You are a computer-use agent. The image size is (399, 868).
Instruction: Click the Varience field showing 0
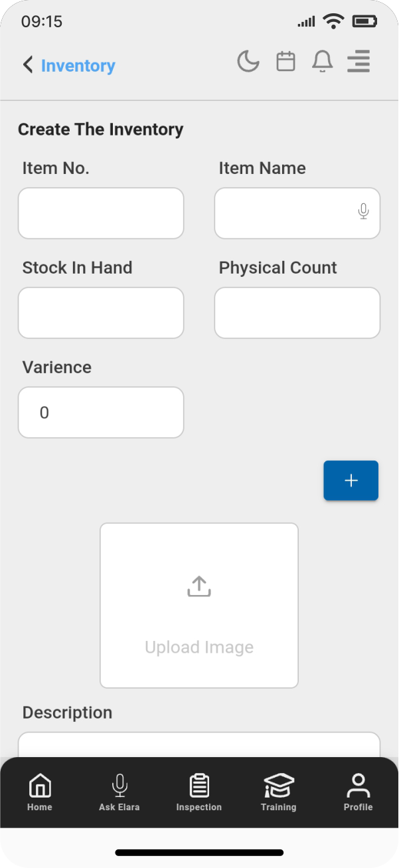click(x=101, y=412)
